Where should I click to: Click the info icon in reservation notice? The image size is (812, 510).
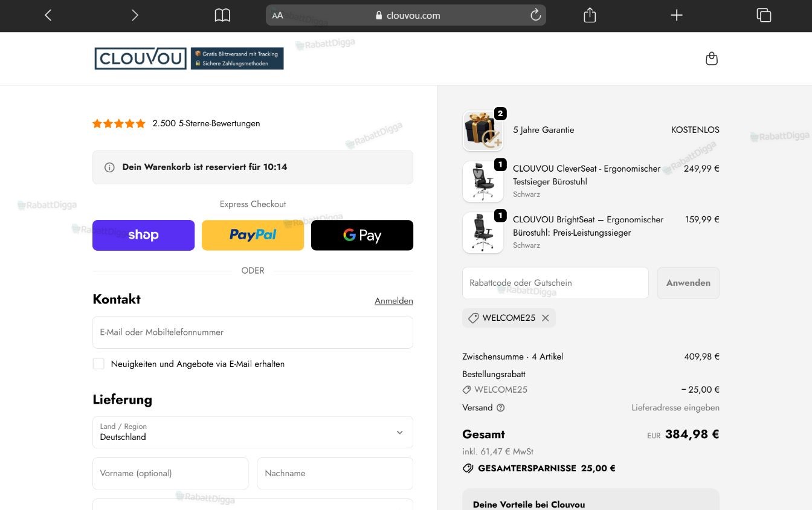[x=109, y=167]
